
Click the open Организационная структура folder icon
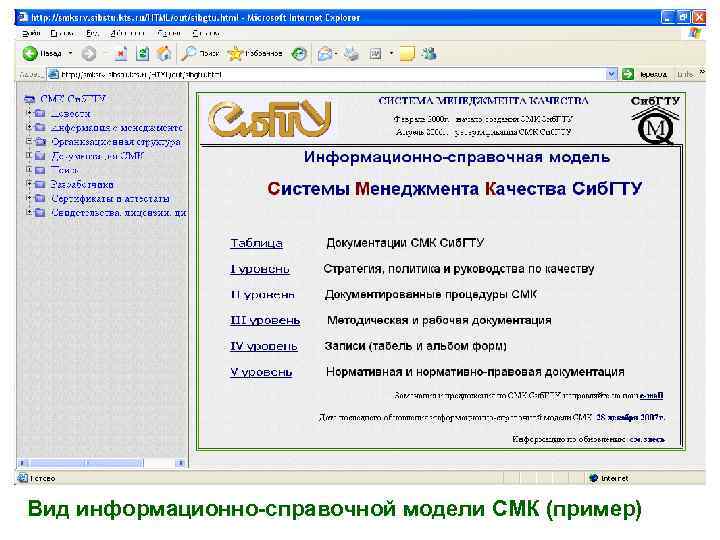click(x=40, y=141)
